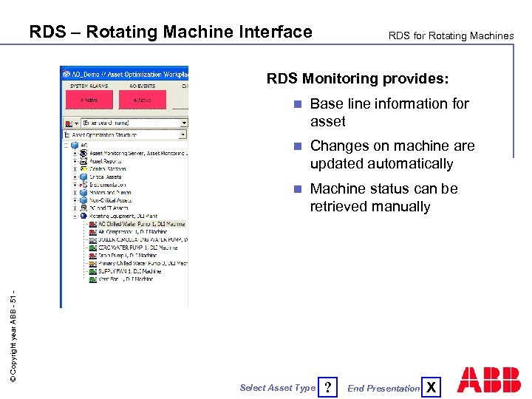Click the Boiler Circulating Water Pump icon
532x399 pixels.
[92, 240]
